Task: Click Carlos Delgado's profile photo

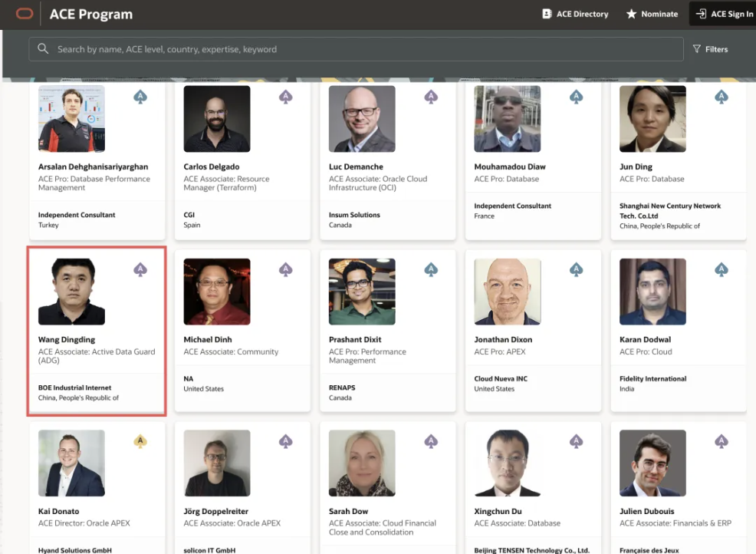Action: pos(217,119)
